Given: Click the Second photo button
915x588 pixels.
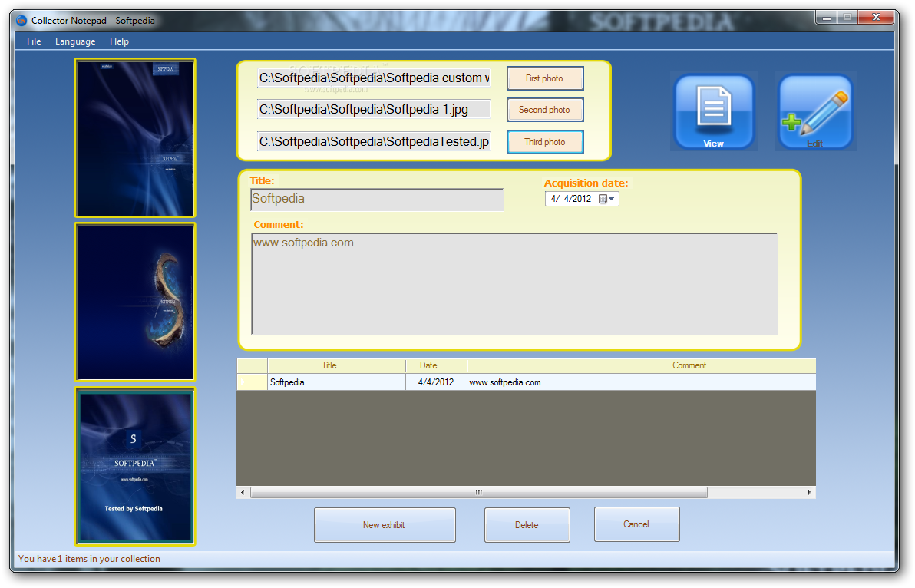Looking at the screenshot, I should pyautogui.click(x=545, y=110).
